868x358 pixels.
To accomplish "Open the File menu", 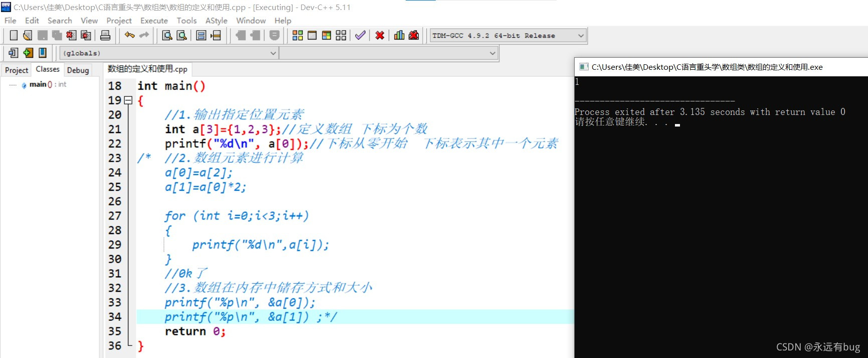I will (x=10, y=21).
